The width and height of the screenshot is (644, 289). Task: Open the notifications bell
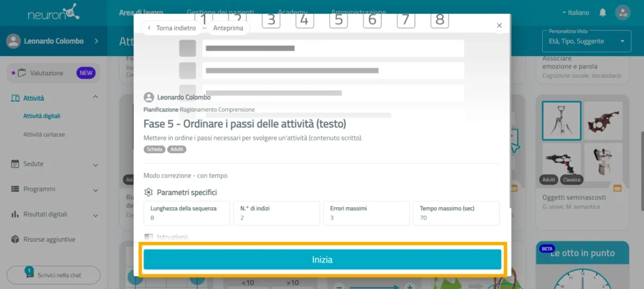pyautogui.click(x=602, y=13)
